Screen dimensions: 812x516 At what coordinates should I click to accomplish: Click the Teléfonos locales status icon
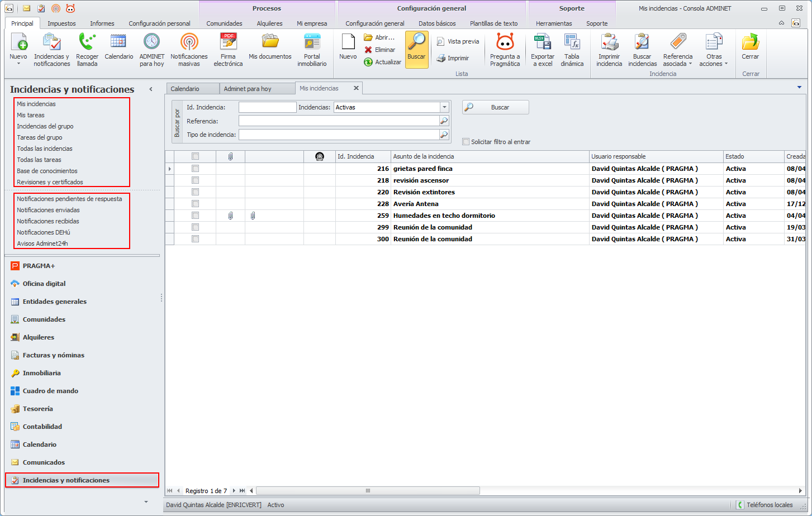pyautogui.click(x=740, y=505)
